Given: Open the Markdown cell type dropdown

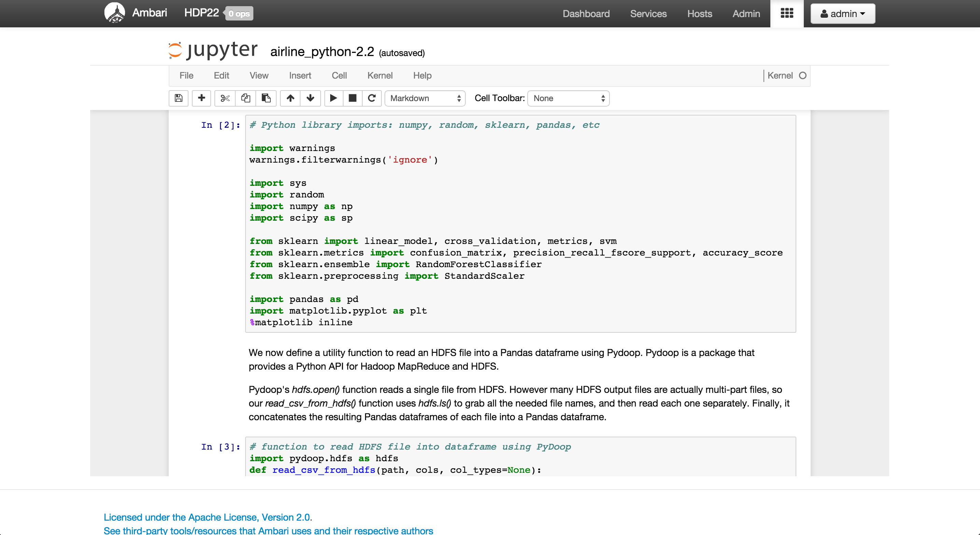Looking at the screenshot, I should tap(425, 98).
